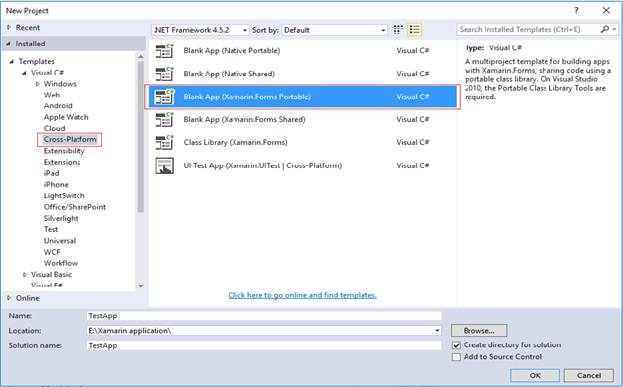This screenshot has height=387, width=623.
Task: Close the New Project dialog
Action: pyautogui.click(x=606, y=10)
